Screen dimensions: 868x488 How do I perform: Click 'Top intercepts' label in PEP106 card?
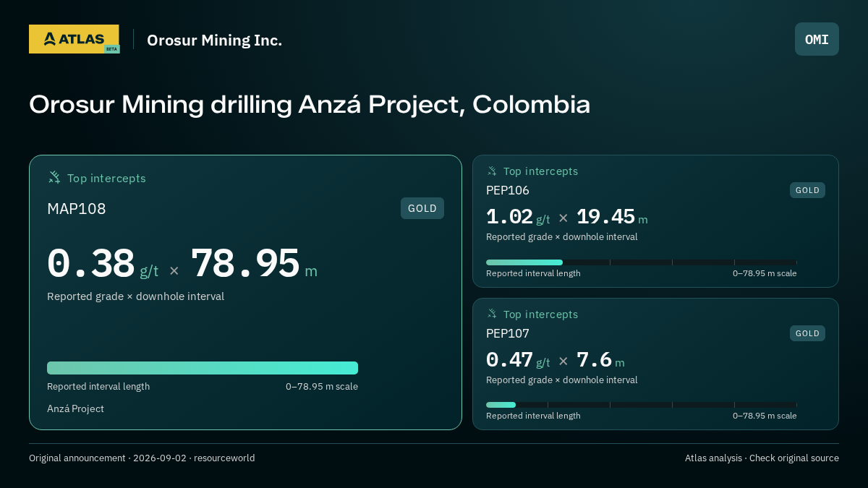[541, 171]
